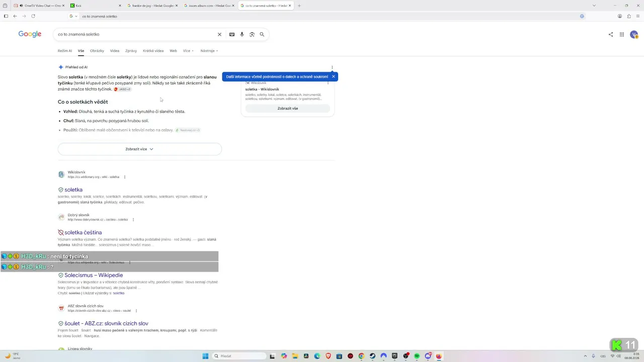Click soletko spelling suggestion link
Image resolution: width=644 pixels, height=362 pixels.
[x=119, y=293]
